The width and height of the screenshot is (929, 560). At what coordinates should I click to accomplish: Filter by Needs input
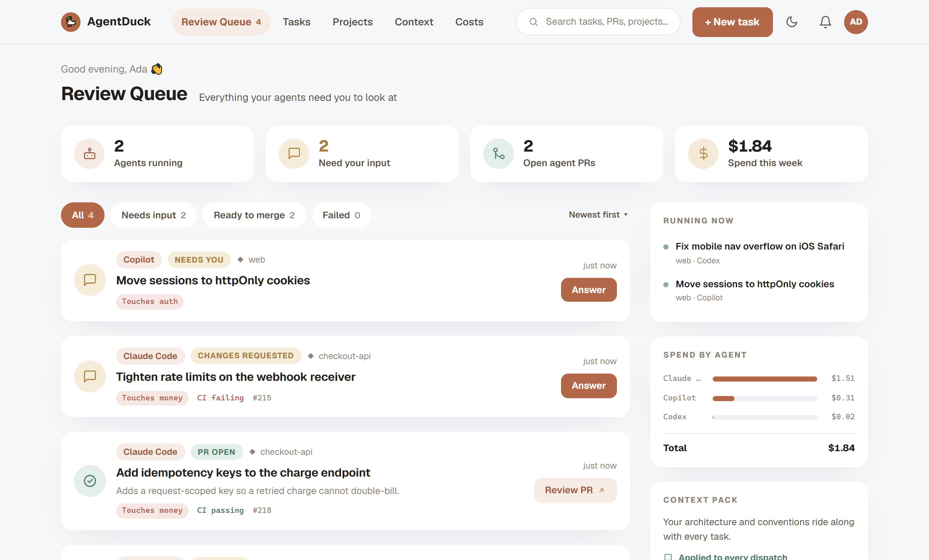(x=154, y=215)
